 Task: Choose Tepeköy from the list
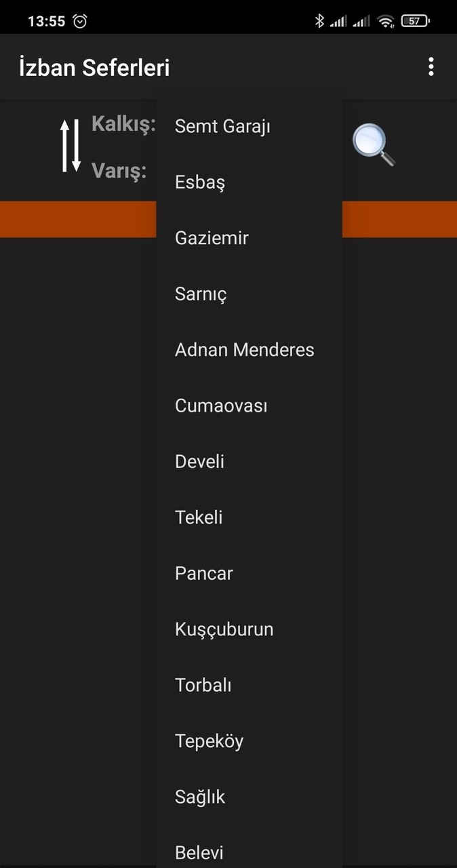click(209, 741)
